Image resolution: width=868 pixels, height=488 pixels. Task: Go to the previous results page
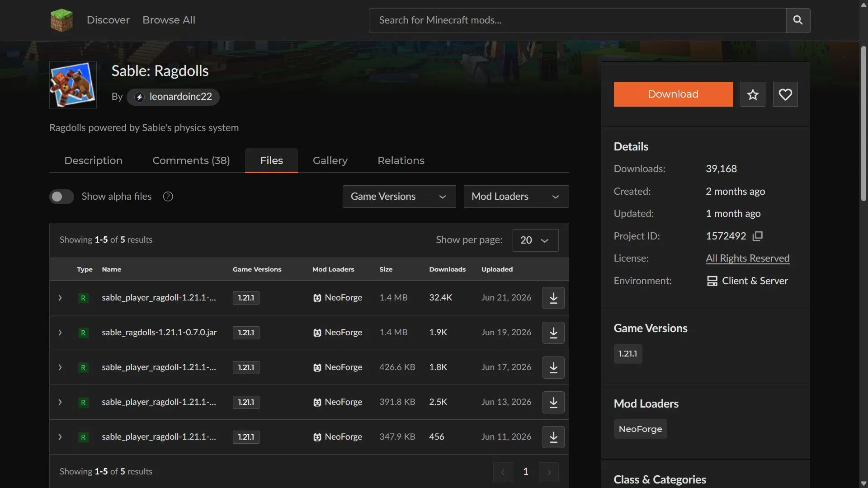pyautogui.click(x=503, y=472)
